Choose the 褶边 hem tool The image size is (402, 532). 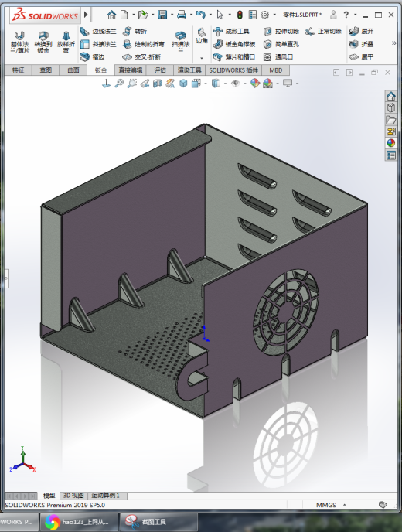(92, 56)
